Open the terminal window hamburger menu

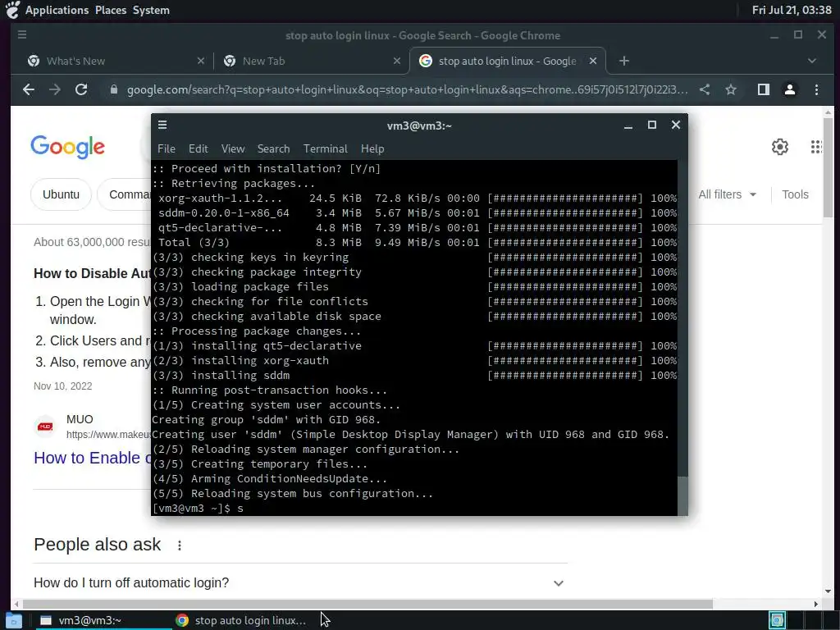(x=162, y=125)
